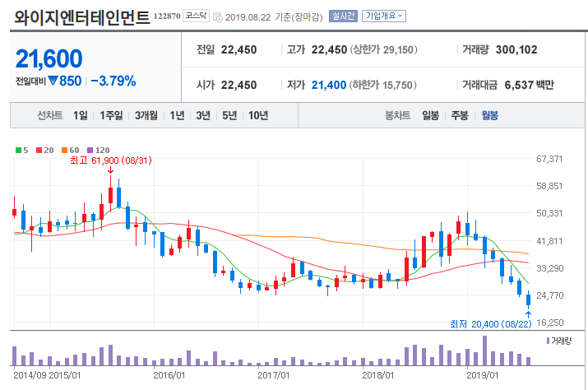Screen dimensions: 588x390
Task: Click the 최저 20,400 (08/22) low label
Action: click(x=490, y=324)
